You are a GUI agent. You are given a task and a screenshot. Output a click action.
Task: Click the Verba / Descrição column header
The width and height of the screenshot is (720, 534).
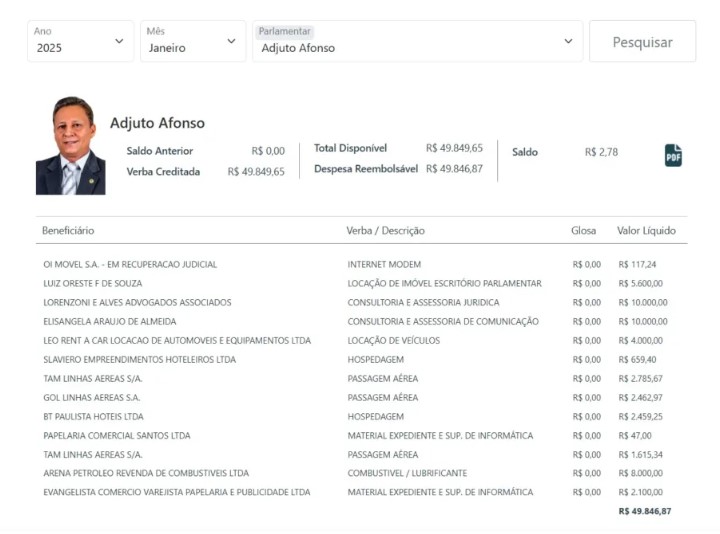coord(385,231)
